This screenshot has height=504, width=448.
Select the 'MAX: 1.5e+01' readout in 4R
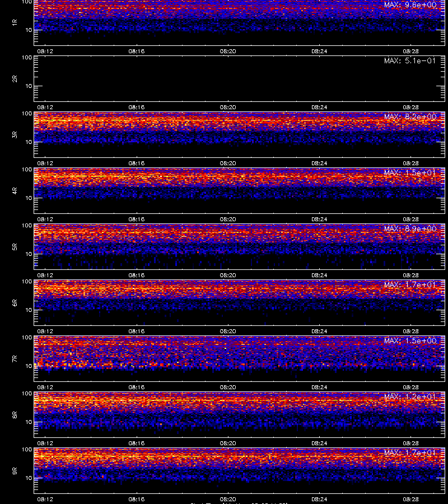[410, 172]
